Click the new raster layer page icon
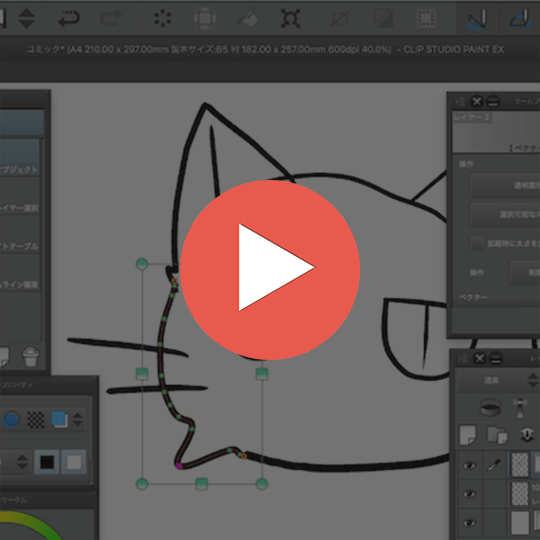The height and width of the screenshot is (540, 540). 468,435
